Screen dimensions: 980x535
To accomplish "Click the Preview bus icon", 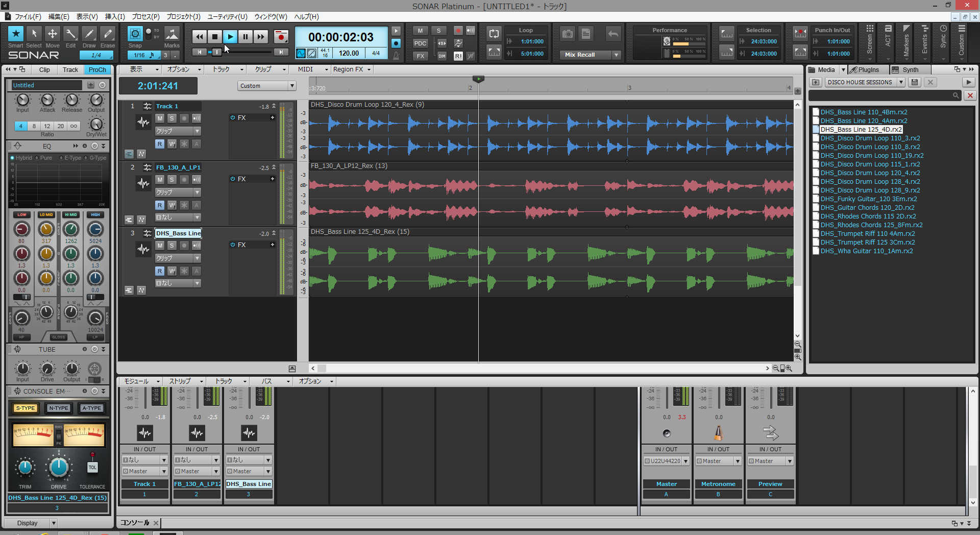I will [770, 433].
